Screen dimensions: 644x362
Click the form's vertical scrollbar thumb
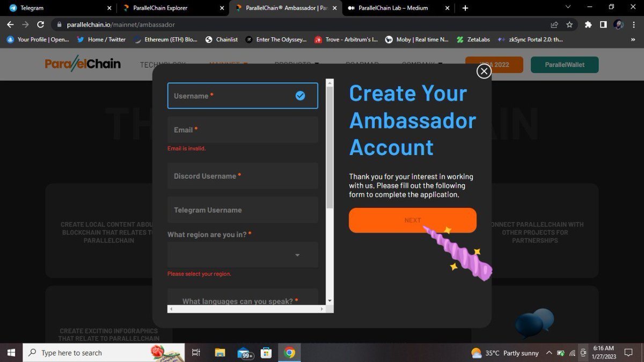(x=330, y=147)
